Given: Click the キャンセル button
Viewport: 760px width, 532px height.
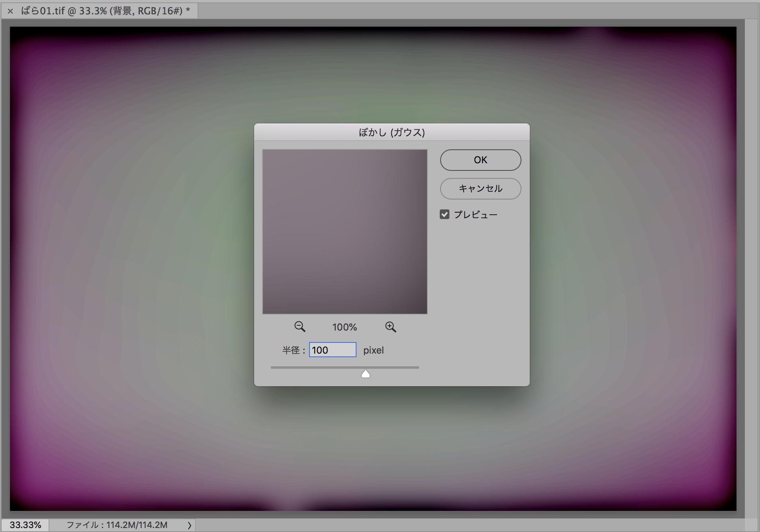Looking at the screenshot, I should 480,189.
